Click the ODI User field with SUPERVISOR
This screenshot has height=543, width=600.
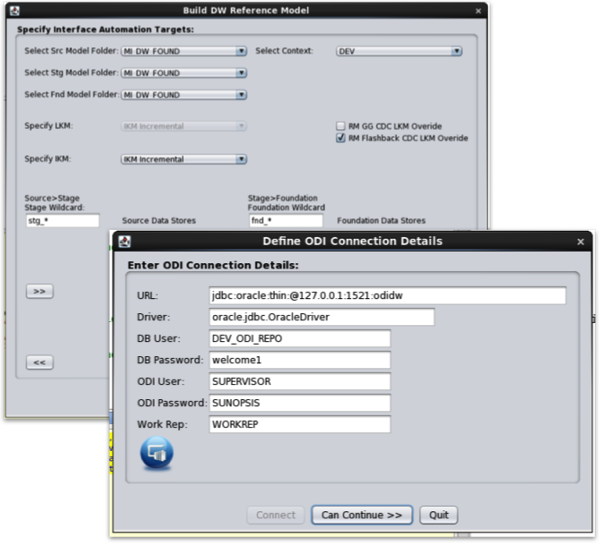point(300,381)
